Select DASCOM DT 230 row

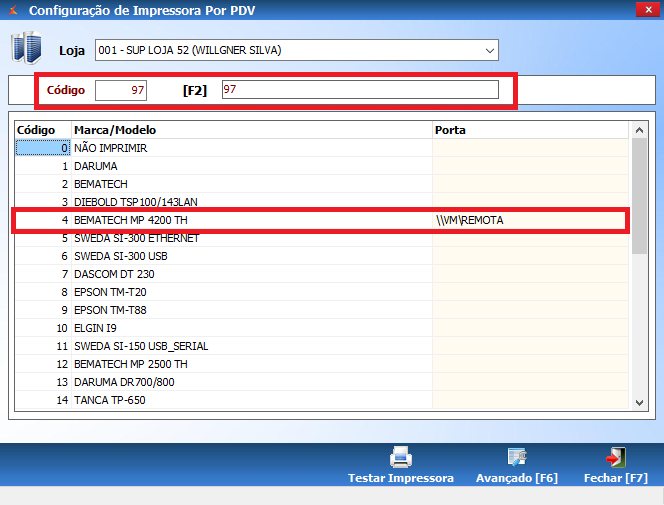click(x=322, y=274)
